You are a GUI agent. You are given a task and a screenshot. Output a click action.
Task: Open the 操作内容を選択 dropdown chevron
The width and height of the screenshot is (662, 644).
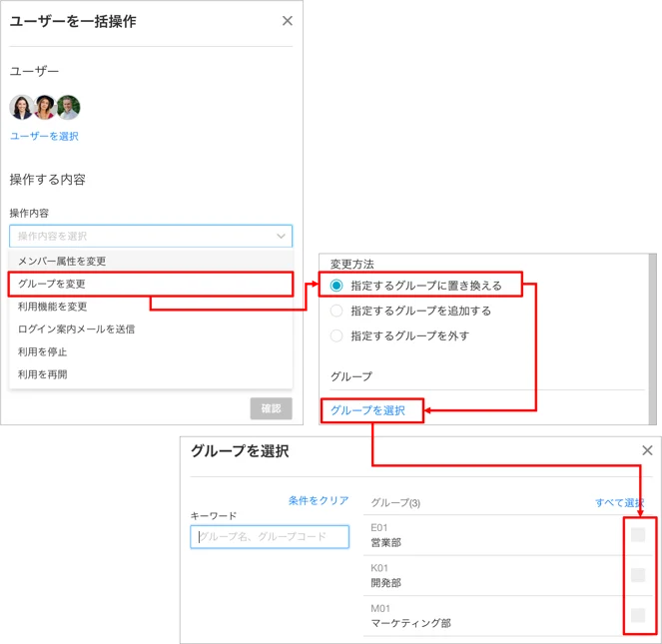(281, 236)
